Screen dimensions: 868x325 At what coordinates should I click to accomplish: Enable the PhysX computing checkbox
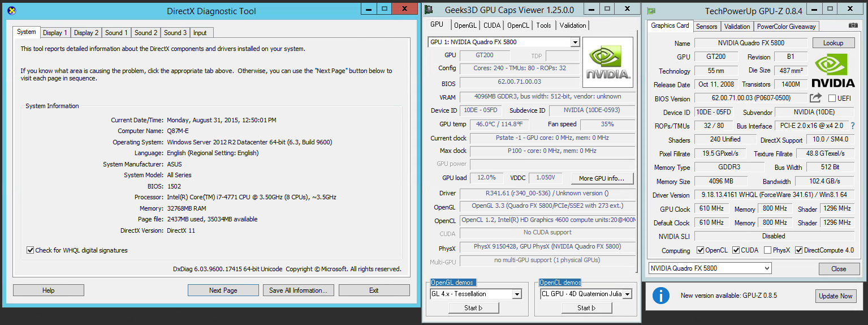(767, 250)
